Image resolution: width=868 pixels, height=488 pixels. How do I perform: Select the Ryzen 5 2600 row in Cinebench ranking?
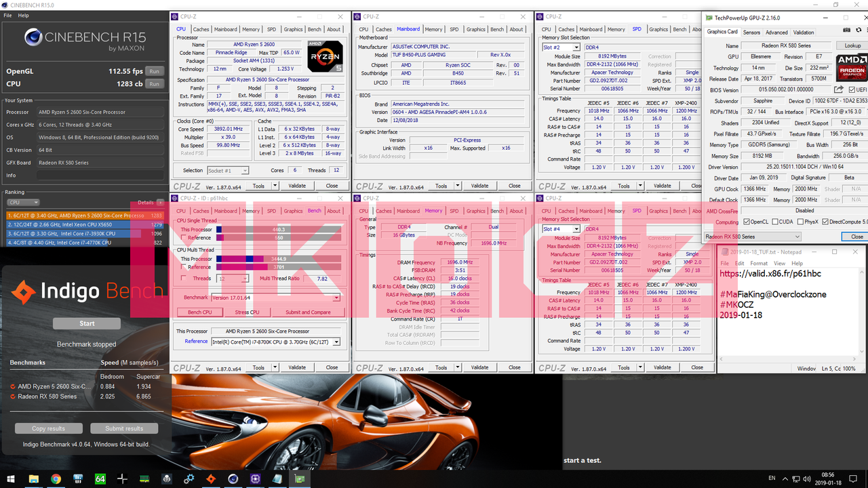click(x=84, y=216)
